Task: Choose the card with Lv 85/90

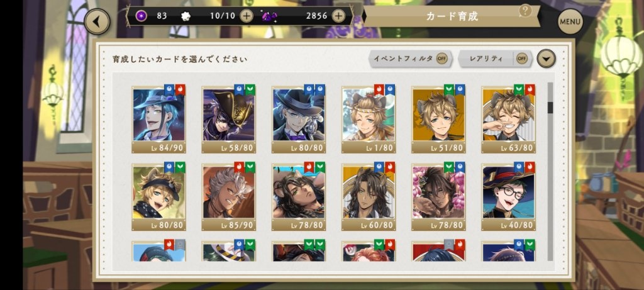Action: [x=229, y=197]
